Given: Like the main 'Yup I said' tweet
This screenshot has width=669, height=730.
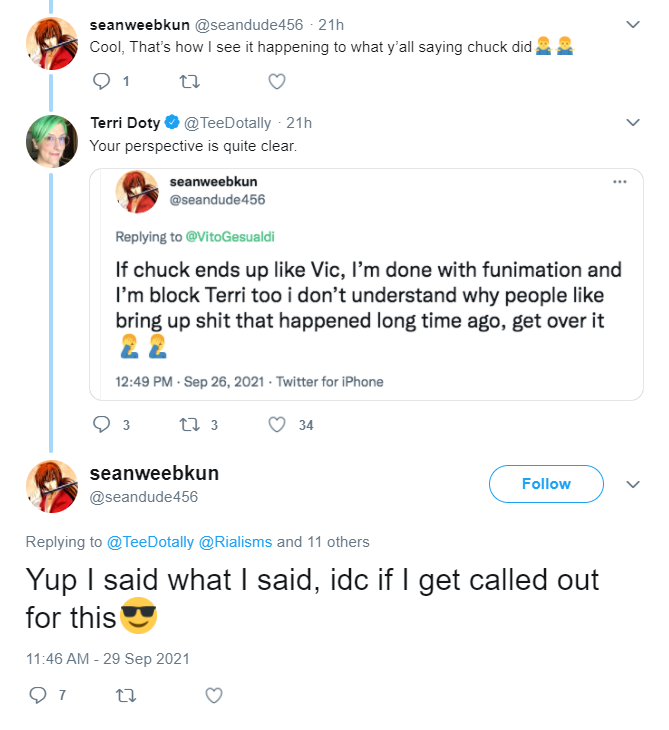Looking at the screenshot, I should [214, 696].
